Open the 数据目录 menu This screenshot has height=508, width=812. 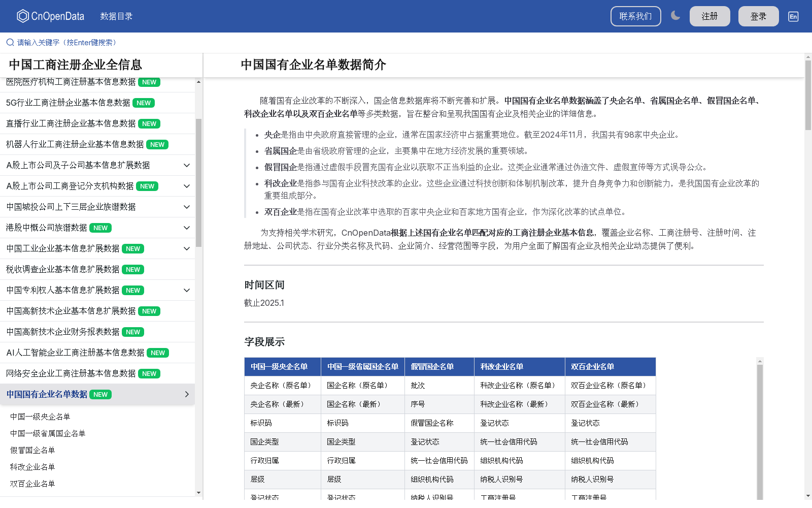coord(116,16)
